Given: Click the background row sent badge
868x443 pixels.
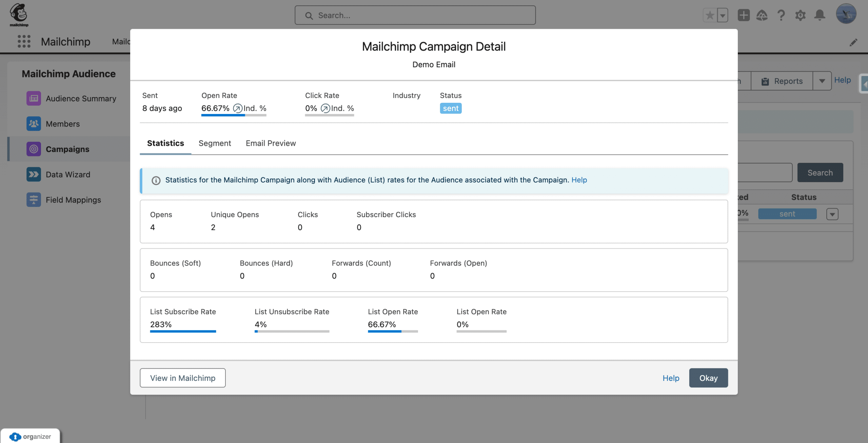Looking at the screenshot, I should [x=787, y=214].
